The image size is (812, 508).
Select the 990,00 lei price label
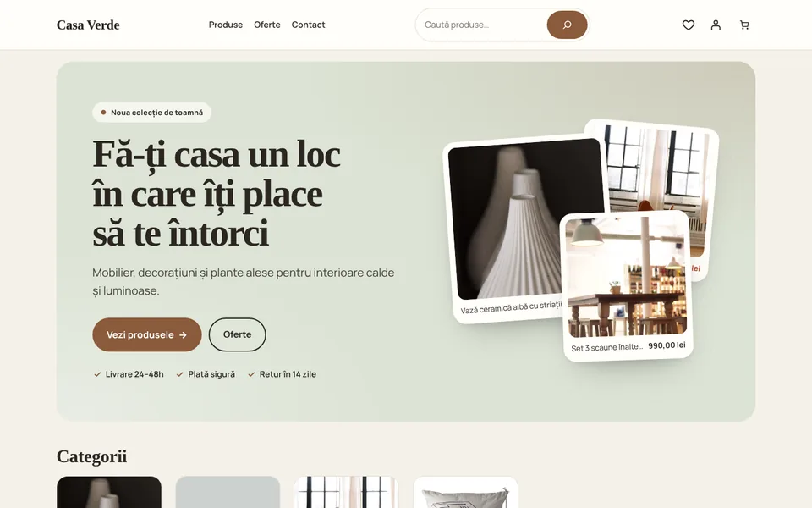tap(667, 345)
